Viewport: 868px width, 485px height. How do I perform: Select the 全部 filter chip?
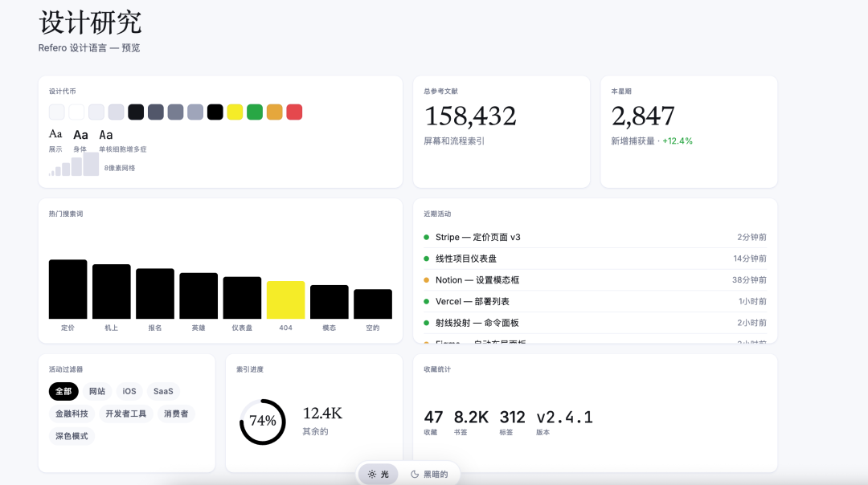coord(63,391)
